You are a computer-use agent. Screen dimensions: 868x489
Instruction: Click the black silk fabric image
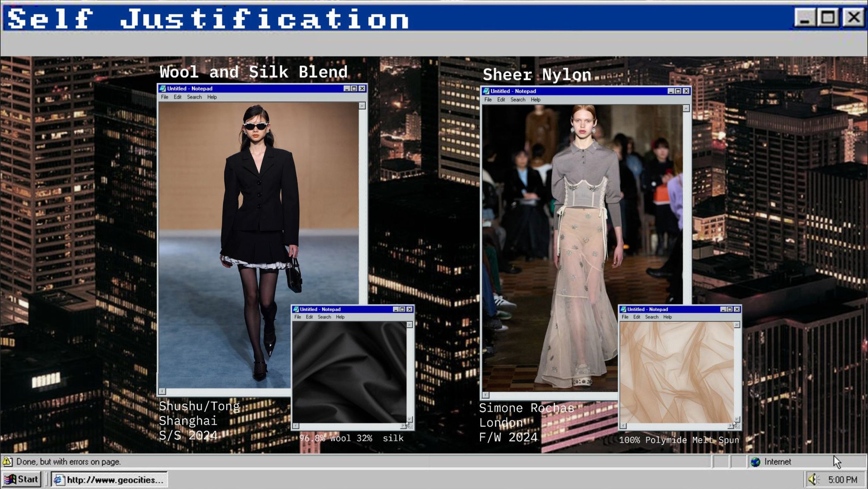coord(349,372)
